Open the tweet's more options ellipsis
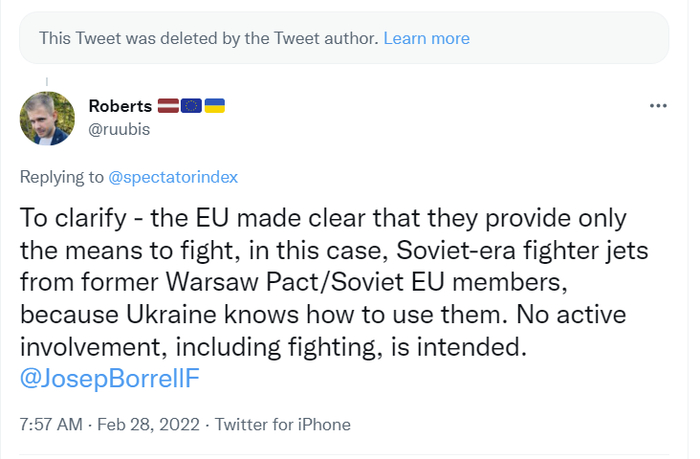Viewport: 700px width, 459px height. tap(658, 105)
